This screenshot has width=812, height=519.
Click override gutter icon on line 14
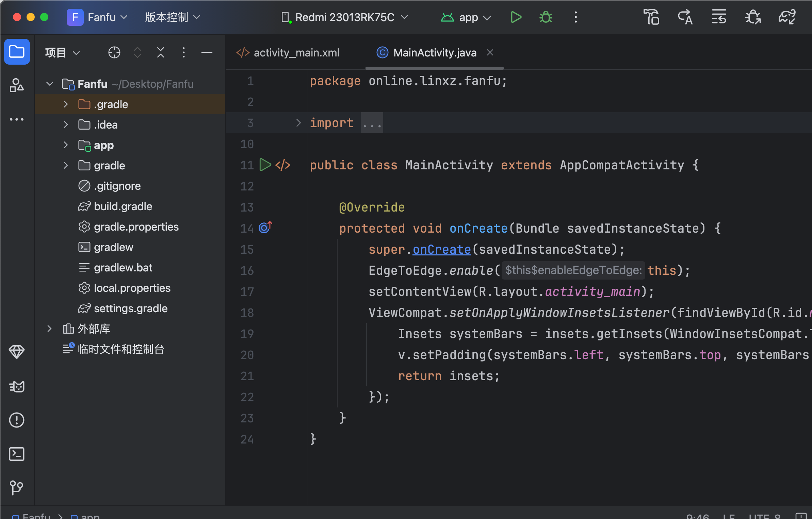click(x=265, y=227)
